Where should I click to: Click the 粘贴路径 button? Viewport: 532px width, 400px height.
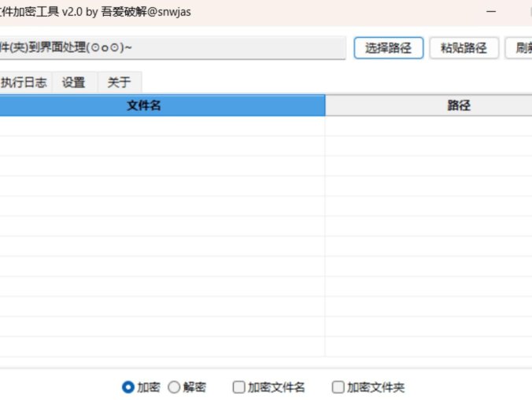tap(464, 48)
